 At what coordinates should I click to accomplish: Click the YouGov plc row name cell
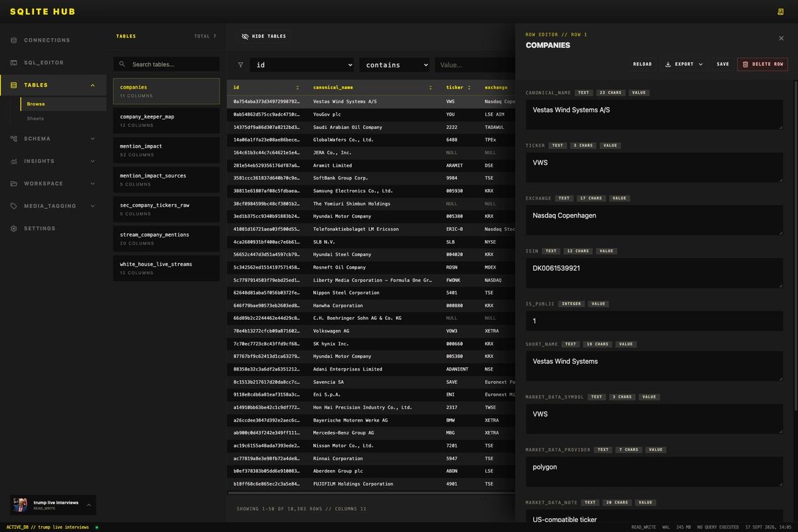pyautogui.click(x=327, y=114)
